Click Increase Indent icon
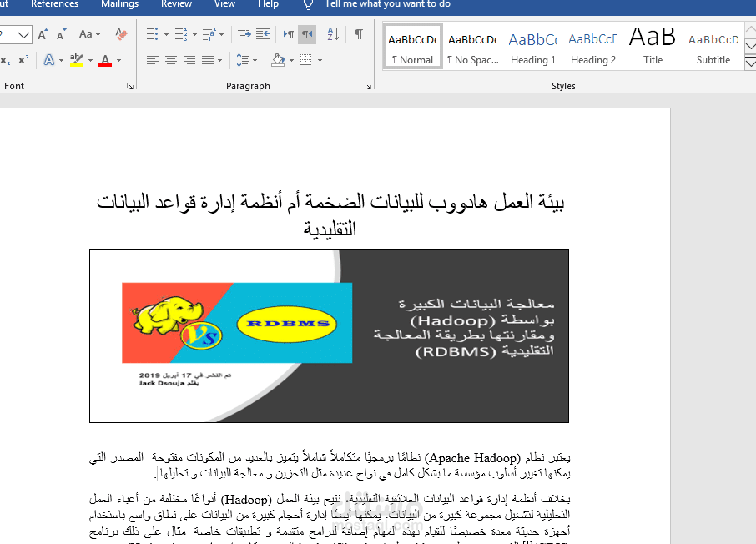 [263, 34]
